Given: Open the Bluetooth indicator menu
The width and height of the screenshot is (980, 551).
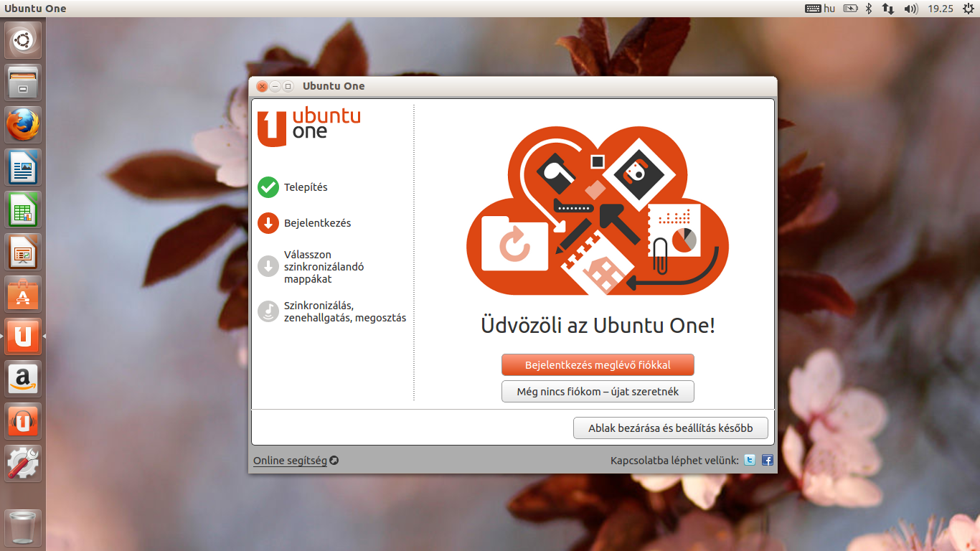Looking at the screenshot, I should 868,9.
